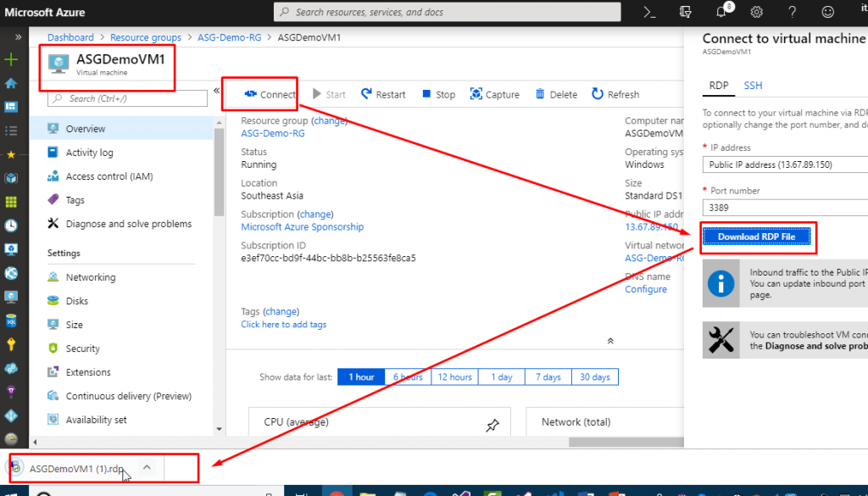Click the Restart VM toolbar button

click(x=383, y=95)
